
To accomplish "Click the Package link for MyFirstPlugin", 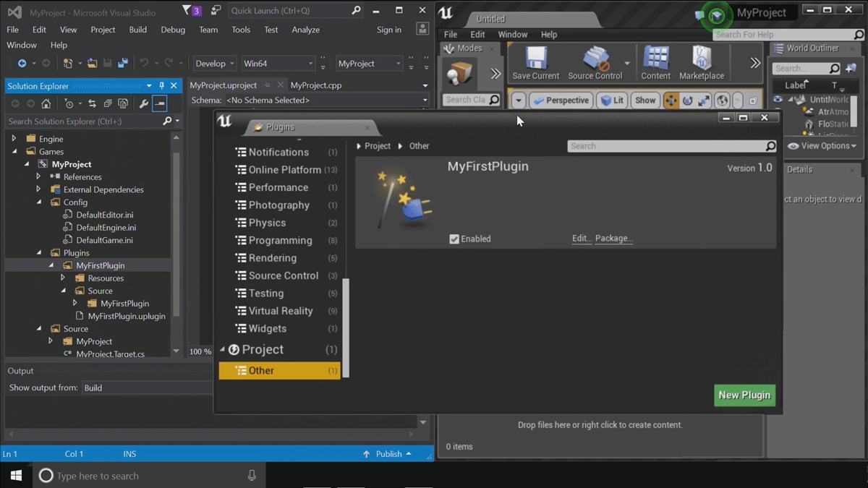I will tap(613, 238).
